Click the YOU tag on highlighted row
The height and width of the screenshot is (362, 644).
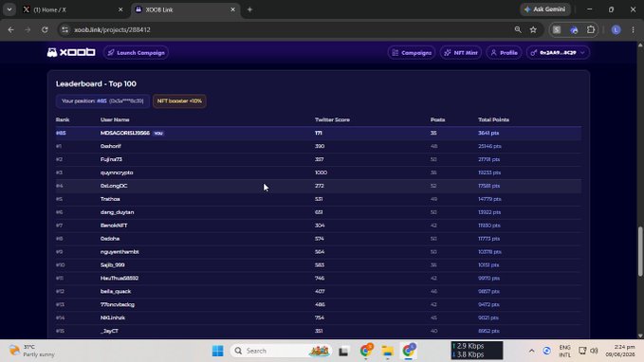[x=158, y=134]
